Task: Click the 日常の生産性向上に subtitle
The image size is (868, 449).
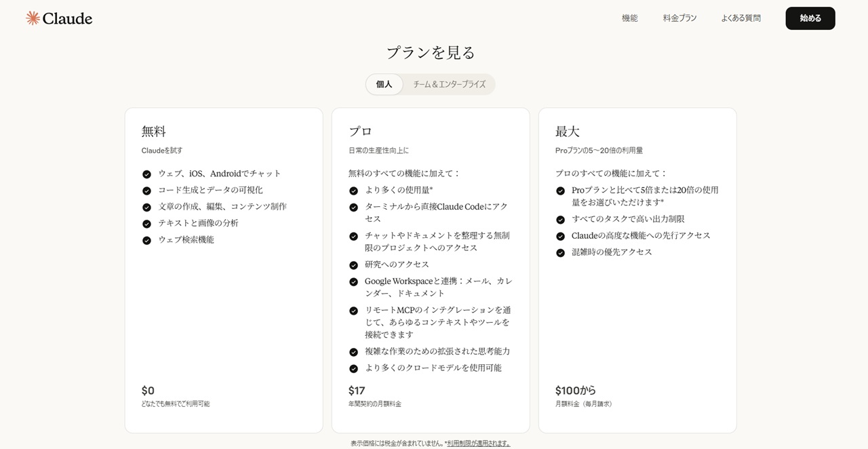Action: (378, 151)
